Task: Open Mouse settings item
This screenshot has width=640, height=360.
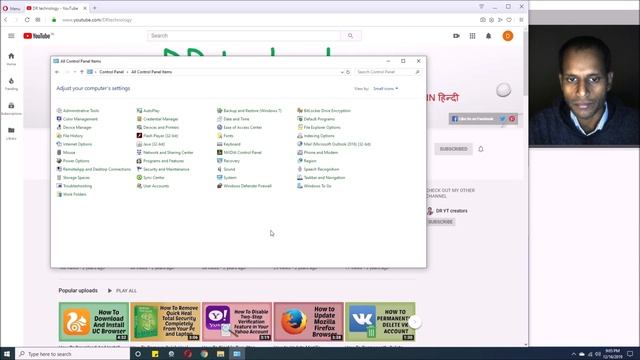Action: pyautogui.click(x=66, y=153)
